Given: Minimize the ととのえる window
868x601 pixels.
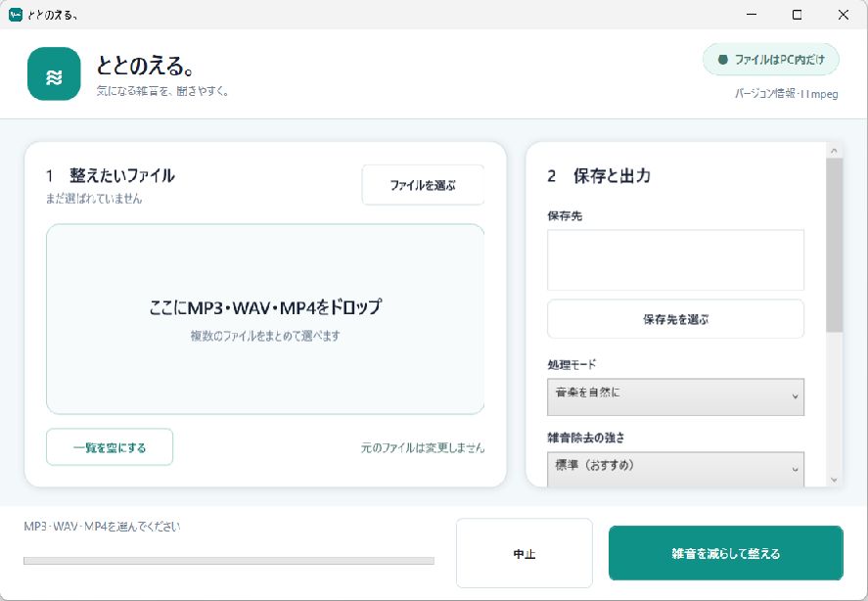Looking at the screenshot, I should [x=752, y=15].
